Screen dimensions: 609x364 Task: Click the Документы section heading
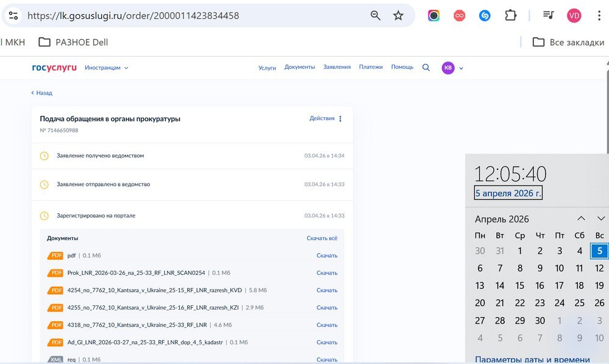point(63,238)
